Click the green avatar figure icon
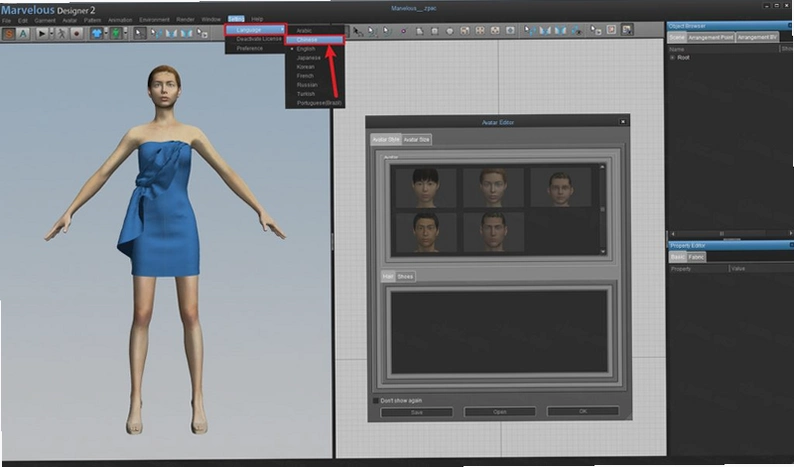Viewport: 794px width, 467px height. (116, 33)
